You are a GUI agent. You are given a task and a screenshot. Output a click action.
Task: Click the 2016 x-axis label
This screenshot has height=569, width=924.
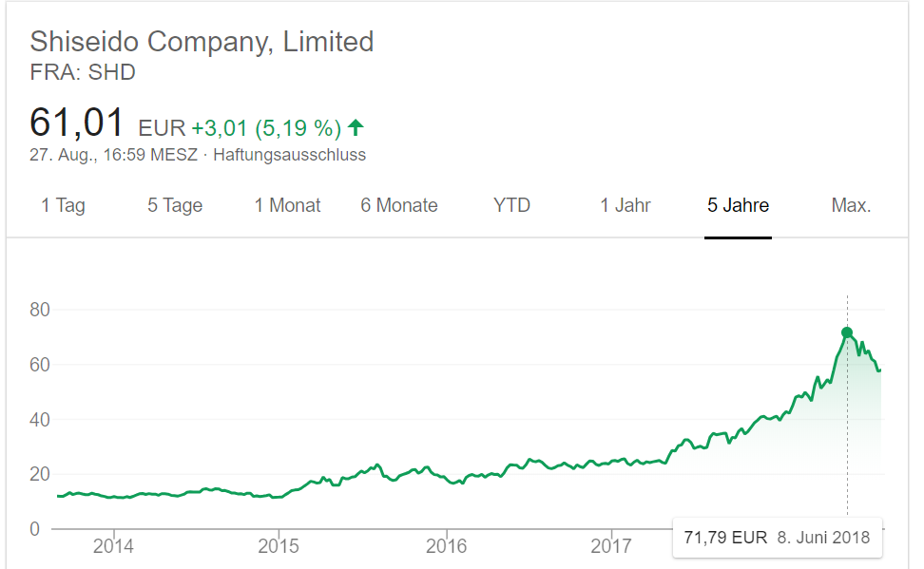(x=446, y=547)
